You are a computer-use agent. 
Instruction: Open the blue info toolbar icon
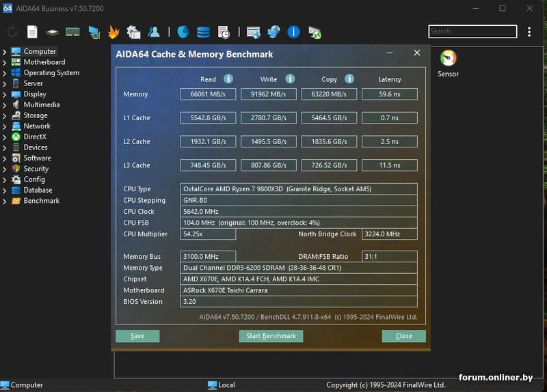point(293,32)
